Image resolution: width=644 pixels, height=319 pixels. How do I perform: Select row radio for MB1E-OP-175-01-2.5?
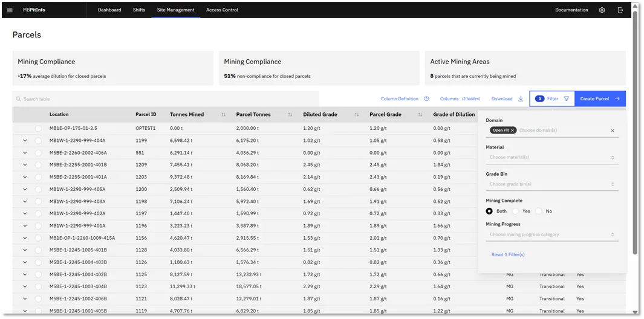(38, 129)
